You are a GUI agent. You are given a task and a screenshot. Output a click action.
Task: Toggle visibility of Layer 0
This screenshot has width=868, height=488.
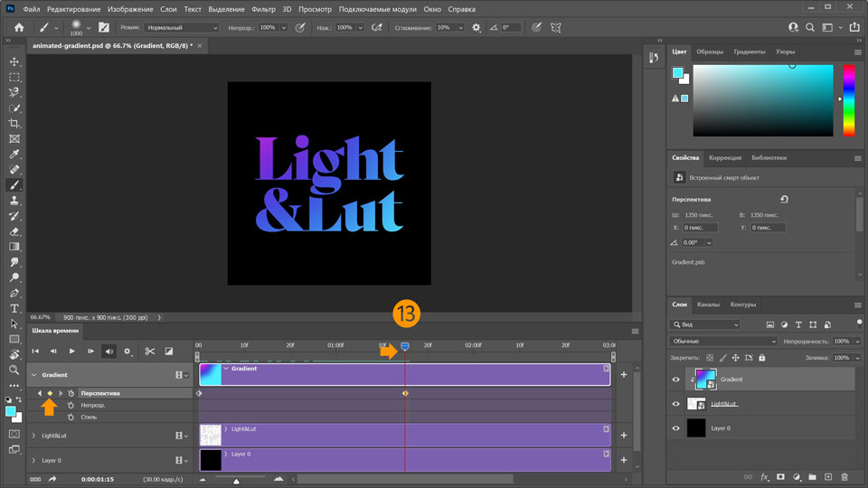point(675,428)
